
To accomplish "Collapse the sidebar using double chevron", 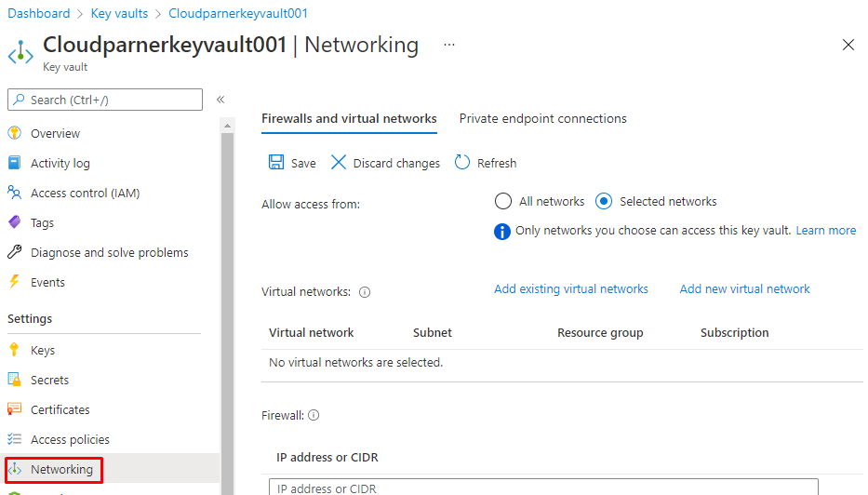I will [220, 100].
